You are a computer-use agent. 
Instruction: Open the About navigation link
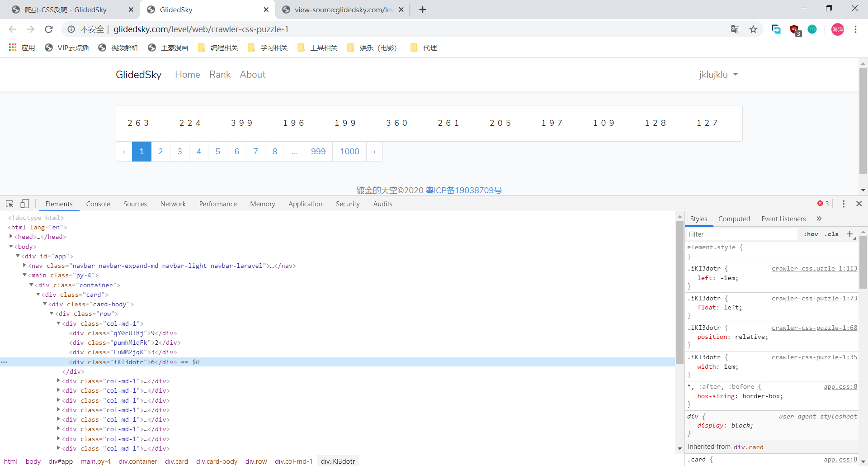pyautogui.click(x=253, y=75)
